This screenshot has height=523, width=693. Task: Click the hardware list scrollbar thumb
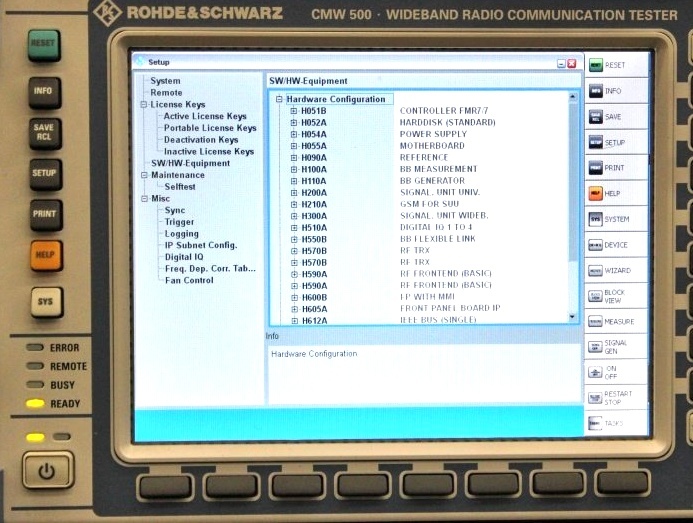tap(573, 182)
